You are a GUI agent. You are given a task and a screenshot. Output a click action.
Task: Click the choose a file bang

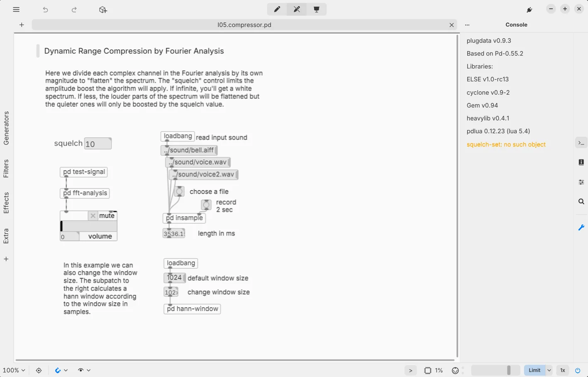tap(179, 191)
